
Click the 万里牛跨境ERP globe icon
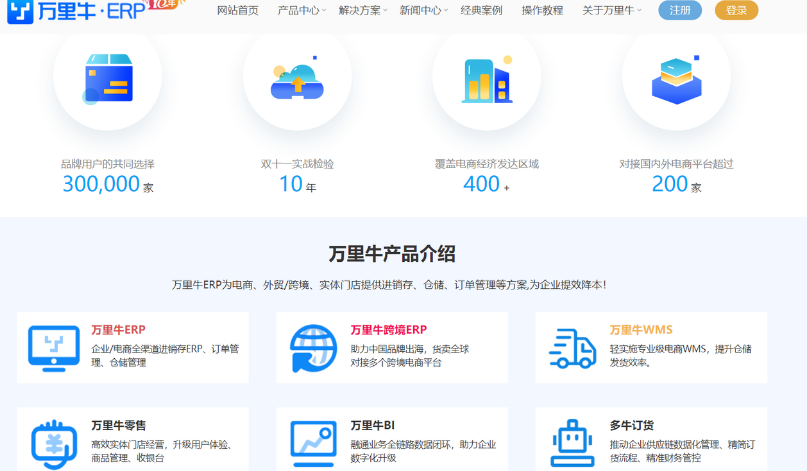pos(313,348)
